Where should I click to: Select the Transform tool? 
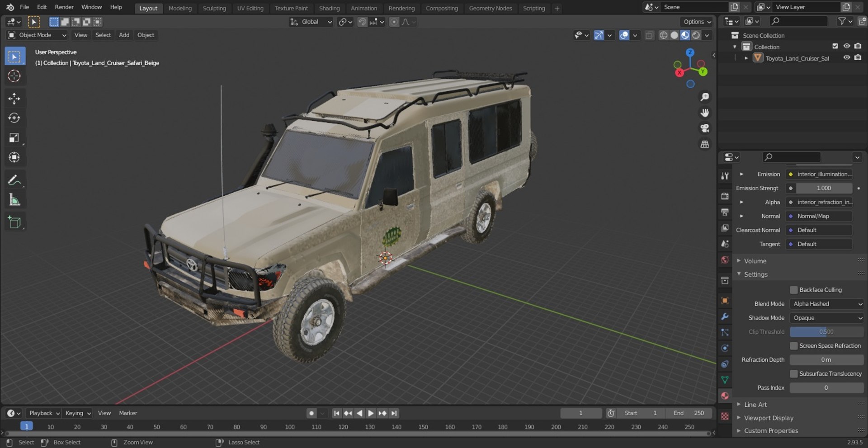14,157
